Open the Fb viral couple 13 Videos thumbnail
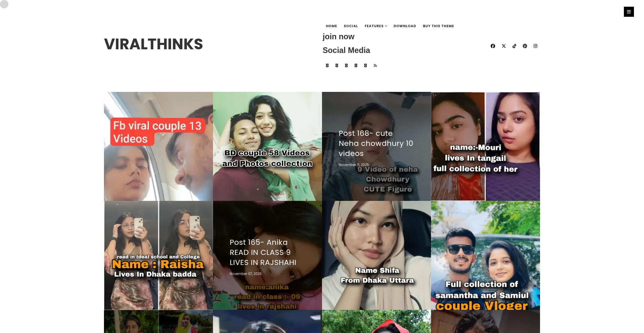Image resolution: width=644 pixels, height=333 pixels. 158,146
